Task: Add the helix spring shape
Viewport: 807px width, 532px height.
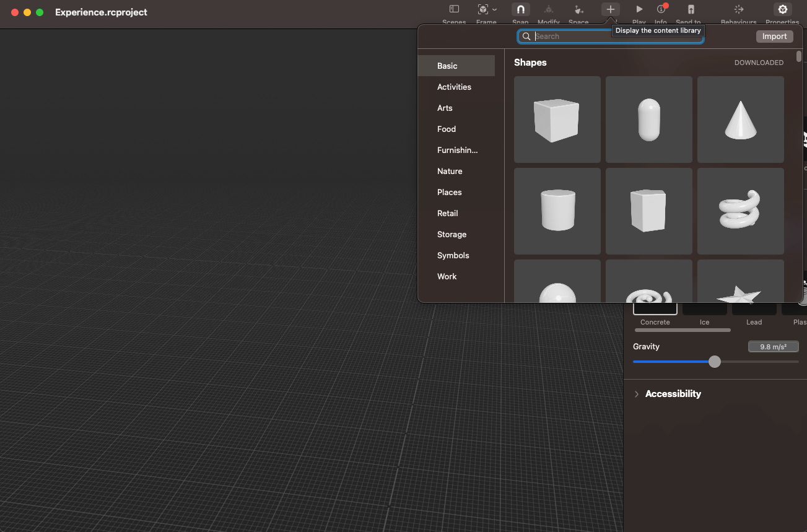Action: [741, 211]
